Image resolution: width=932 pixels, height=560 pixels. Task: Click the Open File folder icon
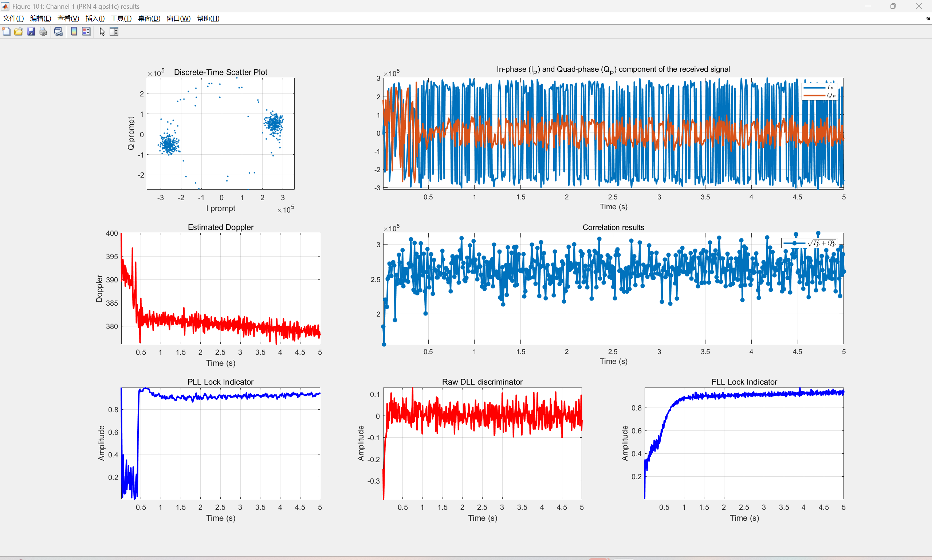click(x=19, y=32)
